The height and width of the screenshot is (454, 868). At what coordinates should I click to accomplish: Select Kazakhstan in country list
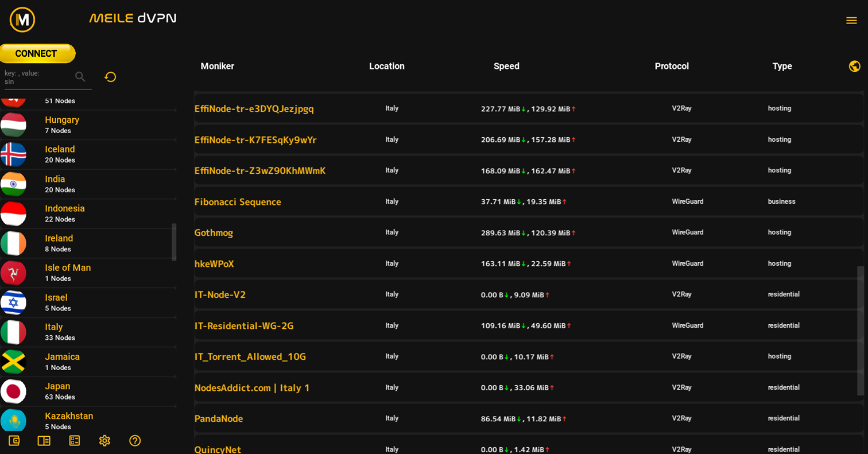coord(88,421)
